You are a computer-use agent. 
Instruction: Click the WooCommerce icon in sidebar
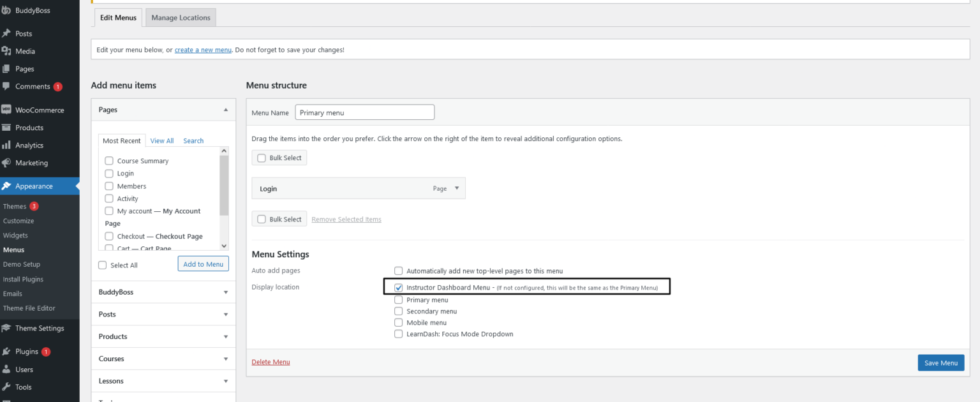(6, 110)
